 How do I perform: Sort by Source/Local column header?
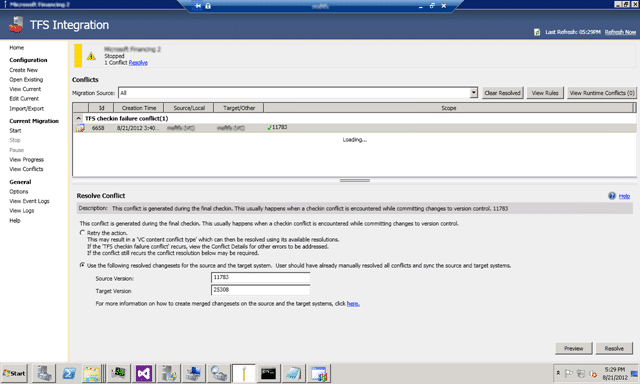(x=189, y=108)
